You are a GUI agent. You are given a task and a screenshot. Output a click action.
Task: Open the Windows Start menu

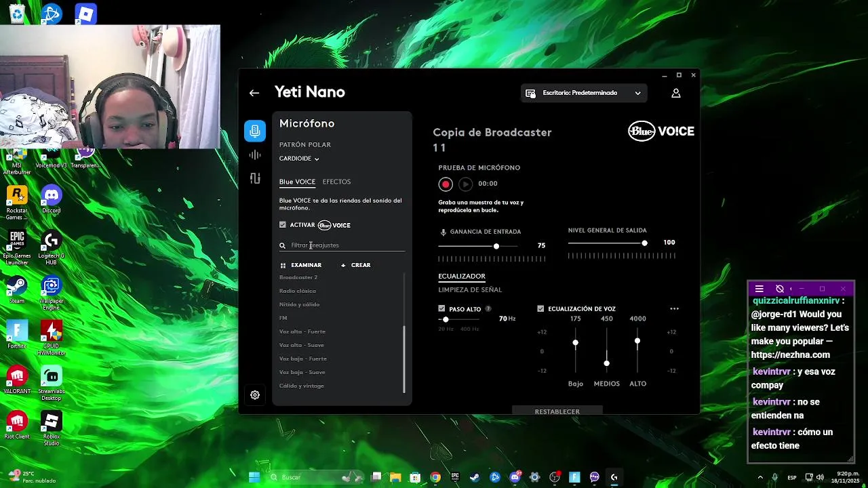[254, 477]
